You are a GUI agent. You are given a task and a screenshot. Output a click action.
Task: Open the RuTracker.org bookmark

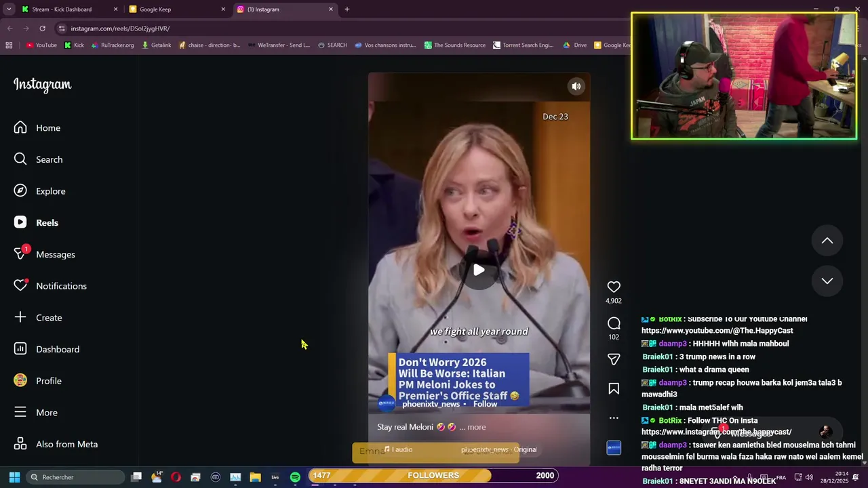(112, 45)
